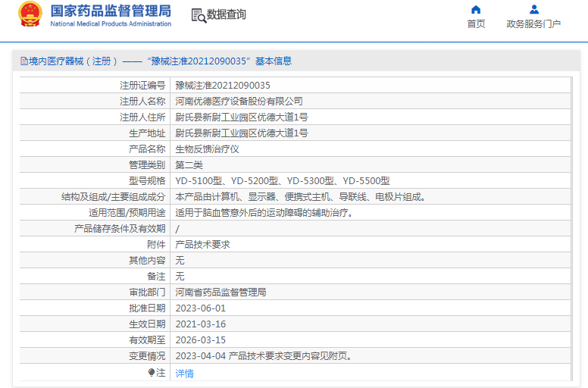Click the 生效日期 label
The image size is (588, 388).
point(147,324)
